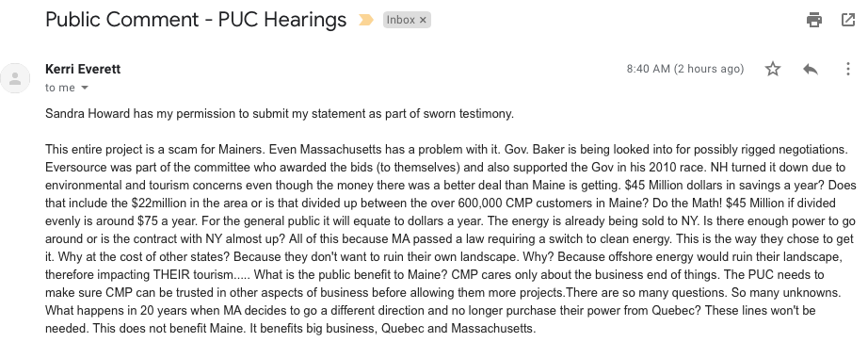Open the email in a new window
The height and width of the screenshot is (342, 868).
tap(848, 20)
